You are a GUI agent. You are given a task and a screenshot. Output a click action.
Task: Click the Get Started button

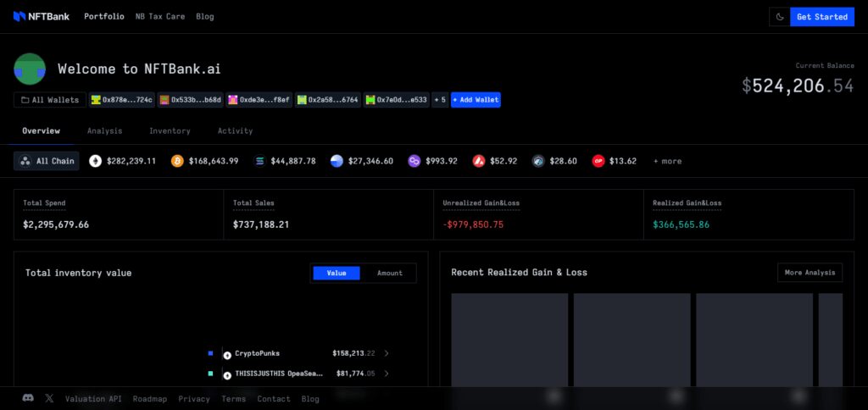point(821,17)
